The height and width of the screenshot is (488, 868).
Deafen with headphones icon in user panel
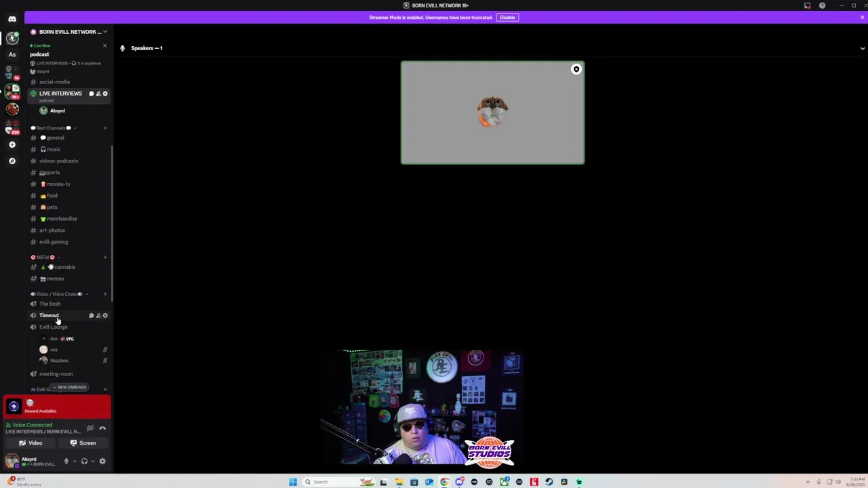(84, 461)
